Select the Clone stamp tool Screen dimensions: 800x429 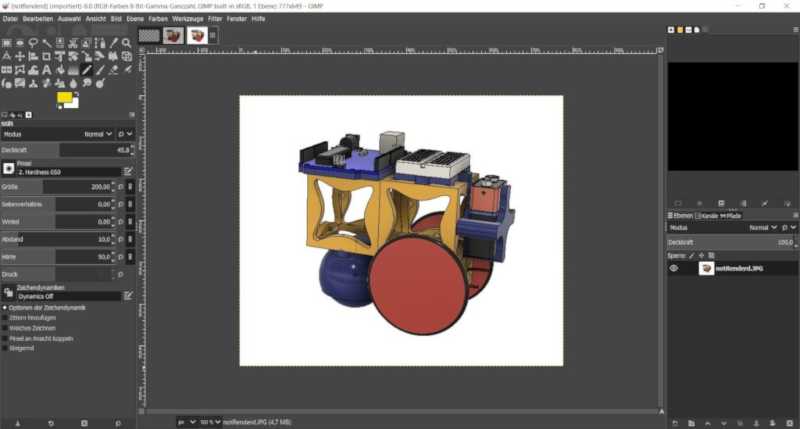tap(33, 83)
